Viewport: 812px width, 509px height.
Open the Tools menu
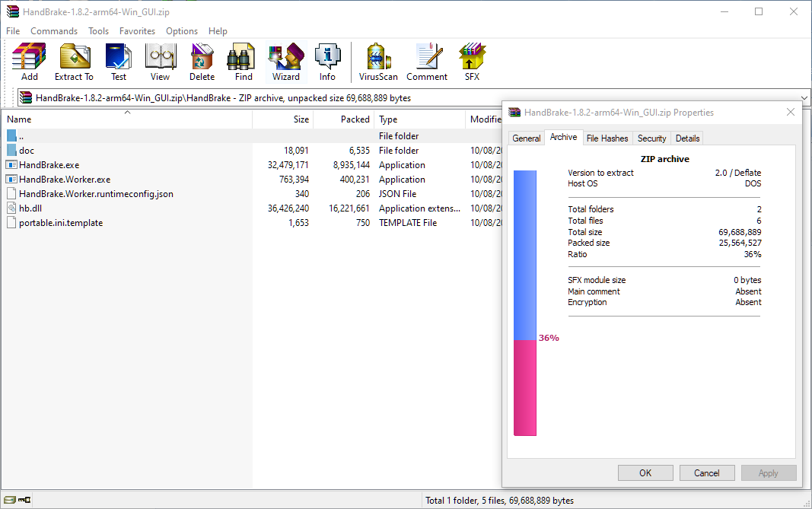click(x=98, y=31)
